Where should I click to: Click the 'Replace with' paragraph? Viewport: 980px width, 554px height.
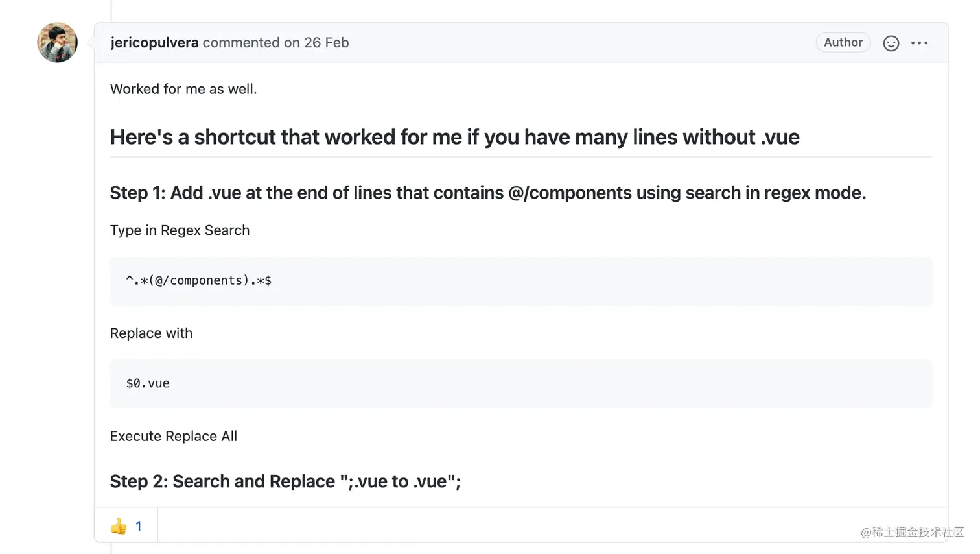point(151,333)
